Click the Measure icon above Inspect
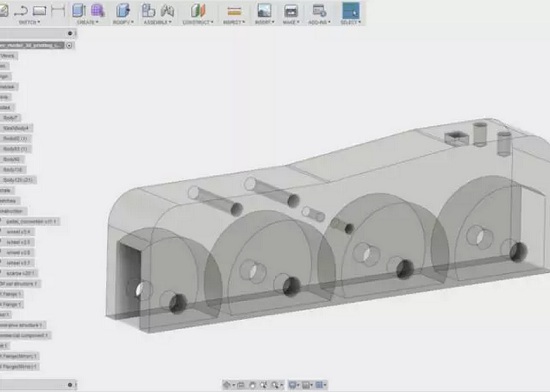The width and height of the screenshot is (550, 392). click(x=234, y=11)
